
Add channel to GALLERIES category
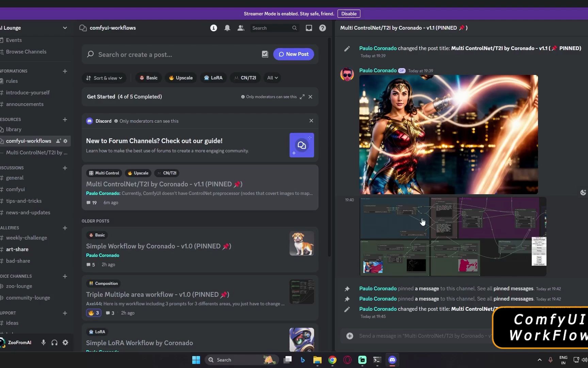[x=65, y=228]
